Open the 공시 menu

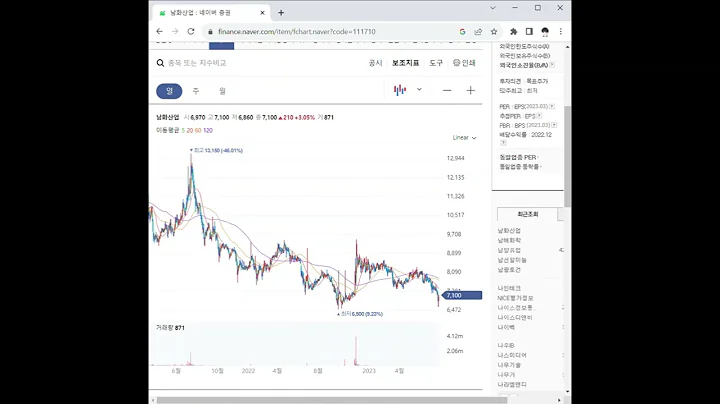pyautogui.click(x=375, y=63)
